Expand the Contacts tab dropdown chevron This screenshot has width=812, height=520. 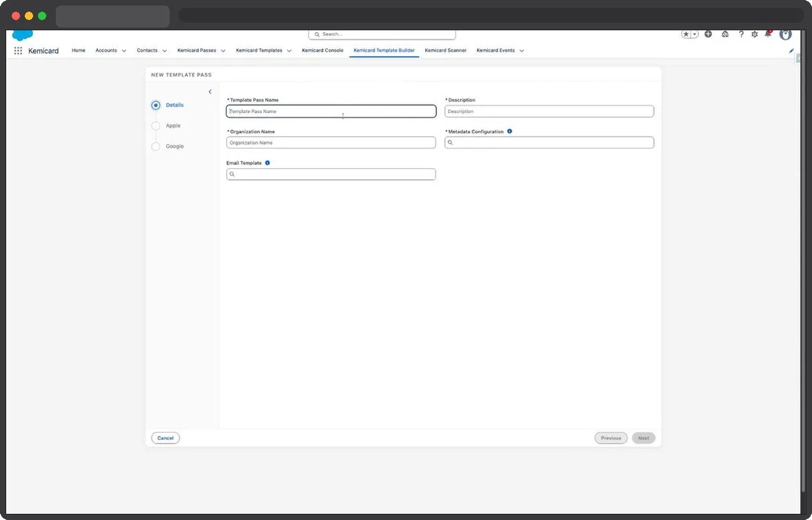coord(165,51)
